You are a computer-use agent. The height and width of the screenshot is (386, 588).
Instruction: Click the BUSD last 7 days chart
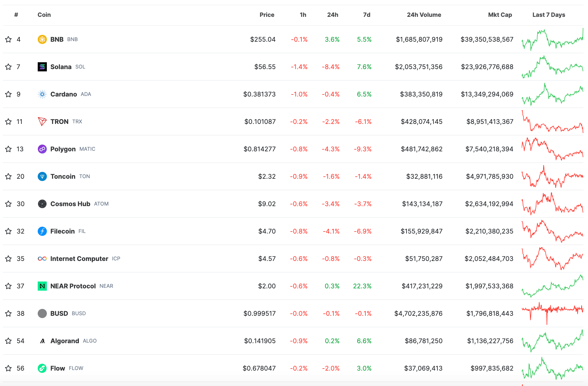(x=552, y=313)
